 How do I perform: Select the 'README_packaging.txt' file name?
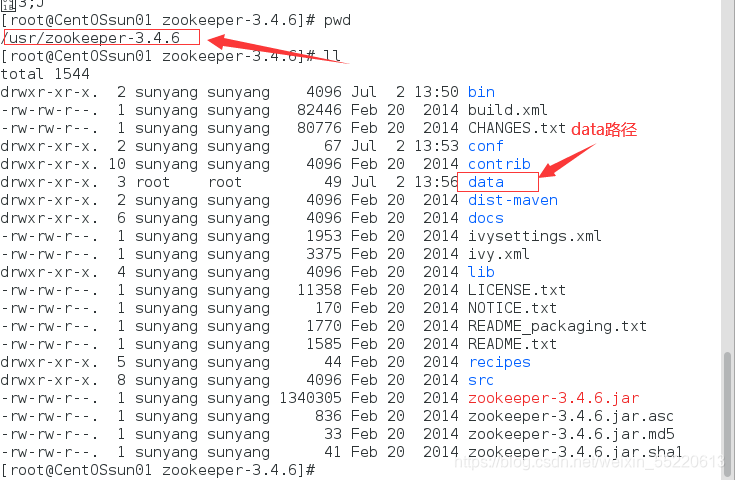coord(557,326)
